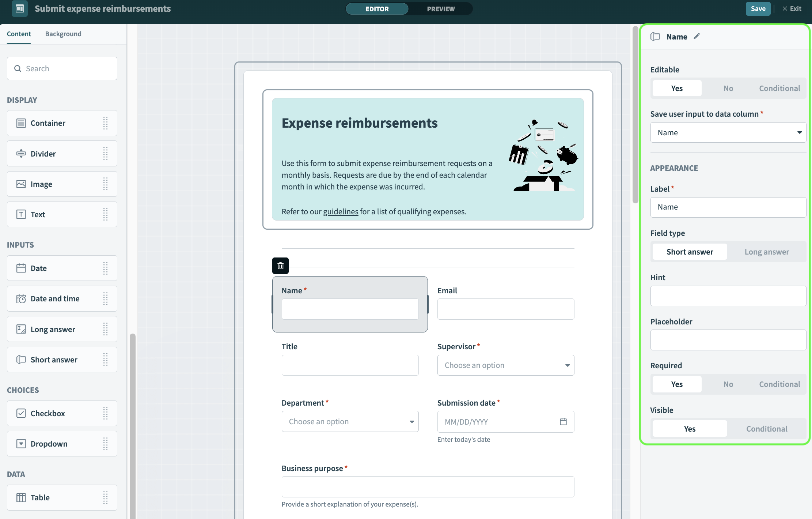Click the Save button
Viewport: 812px width, 519px height.
tap(758, 9)
